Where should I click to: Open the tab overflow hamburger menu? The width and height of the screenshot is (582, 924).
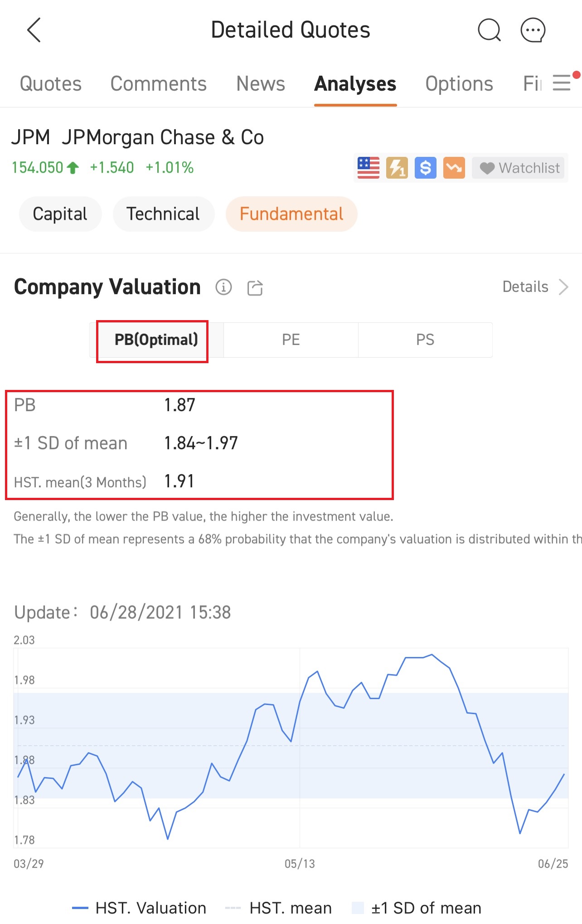pyautogui.click(x=562, y=82)
